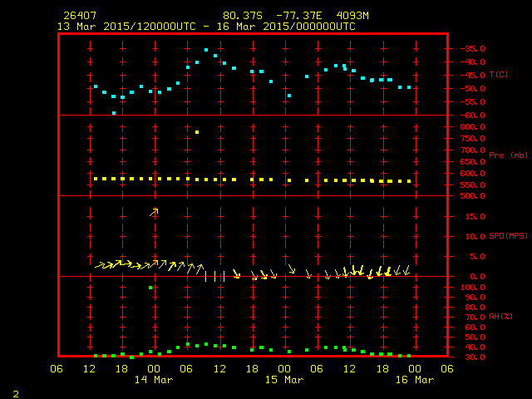The height and width of the screenshot is (399, 532).
Task: Click the -77.37E longitude text
Action: point(299,16)
